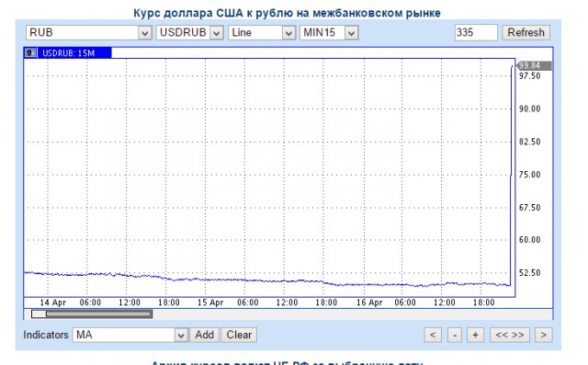Click the 90.00 price axis label
Viewport: 588px width, 365px height.
click(x=529, y=109)
